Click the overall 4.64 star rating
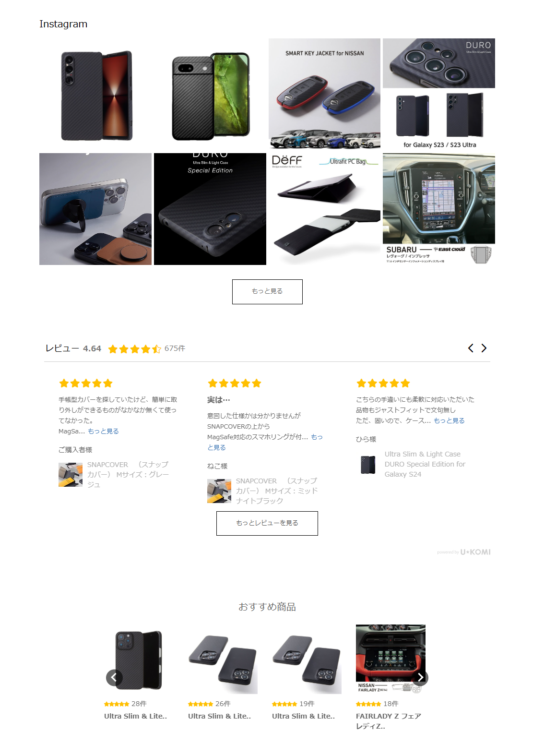The image size is (556, 756). click(x=134, y=349)
